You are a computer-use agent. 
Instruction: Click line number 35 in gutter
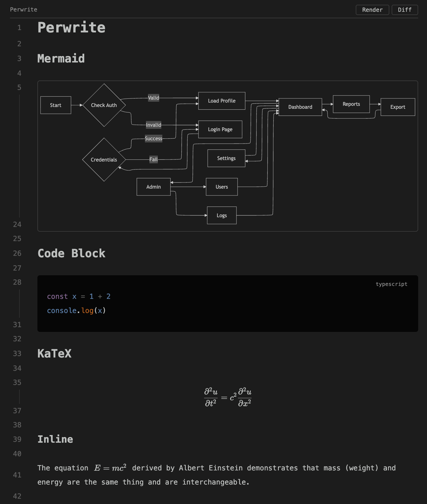point(17,383)
